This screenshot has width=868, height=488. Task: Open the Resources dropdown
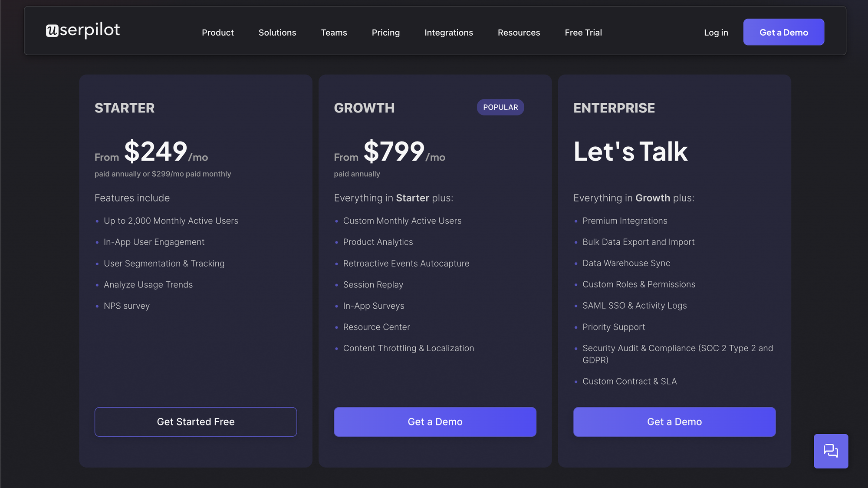point(519,33)
